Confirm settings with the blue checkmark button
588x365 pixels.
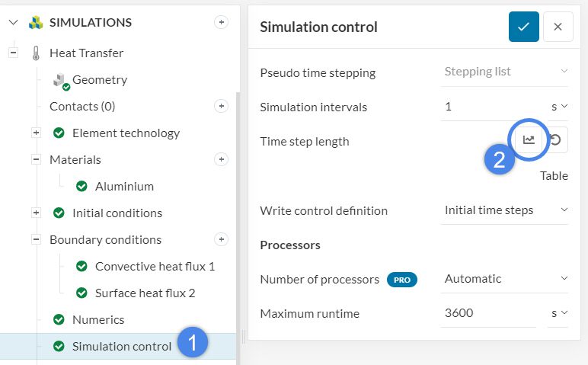point(523,27)
